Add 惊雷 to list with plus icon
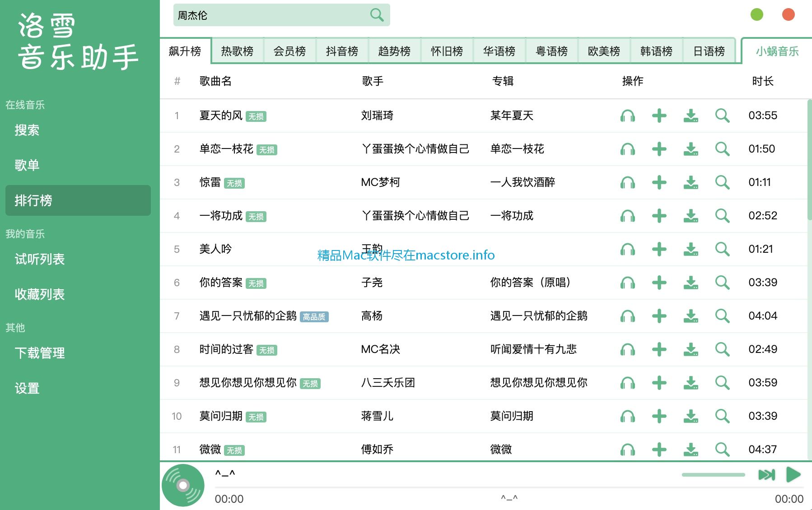The width and height of the screenshot is (812, 510). pyautogui.click(x=659, y=182)
